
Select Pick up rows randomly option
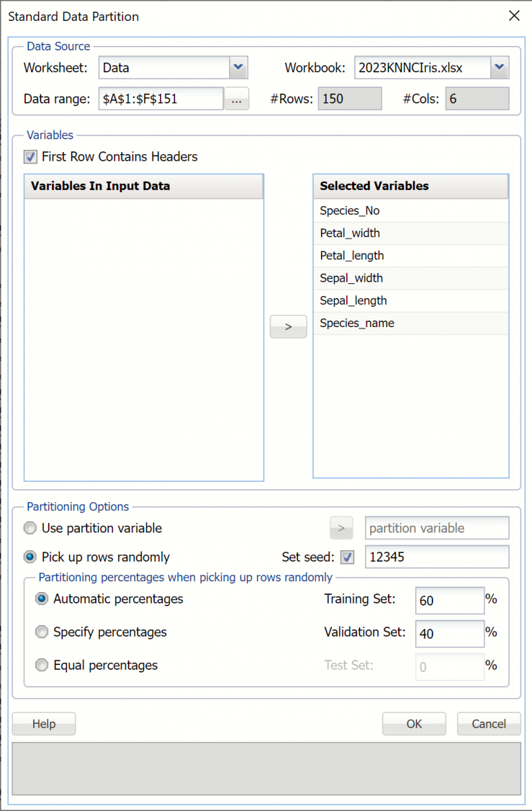[30, 558]
